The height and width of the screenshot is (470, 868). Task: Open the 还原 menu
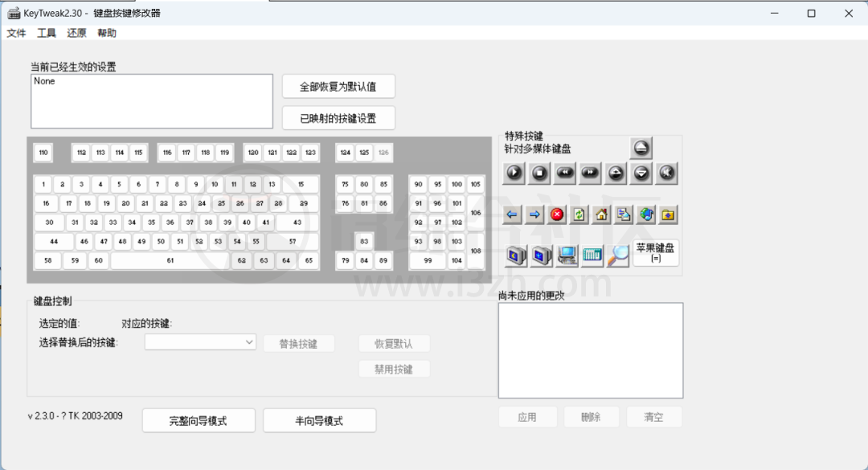click(x=76, y=33)
